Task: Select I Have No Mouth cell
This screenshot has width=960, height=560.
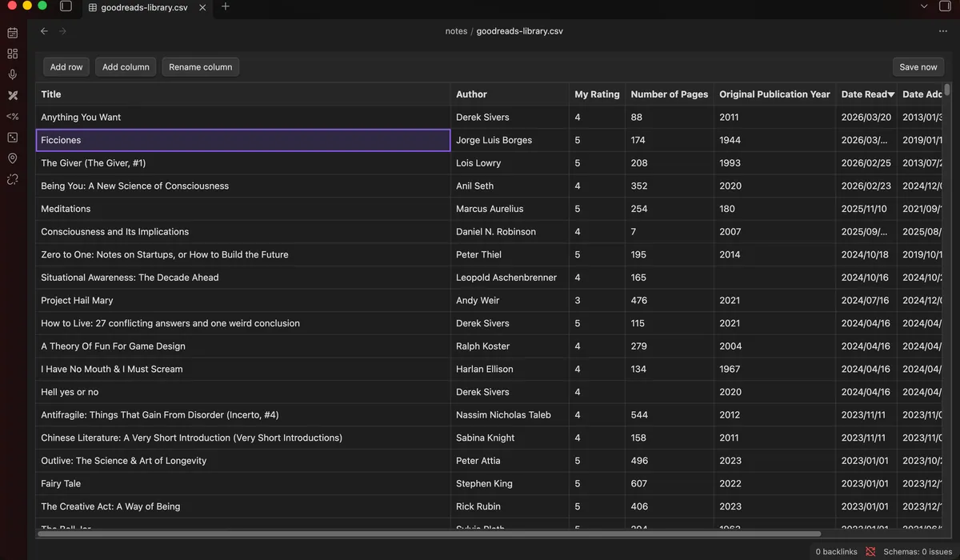Action: (243, 370)
